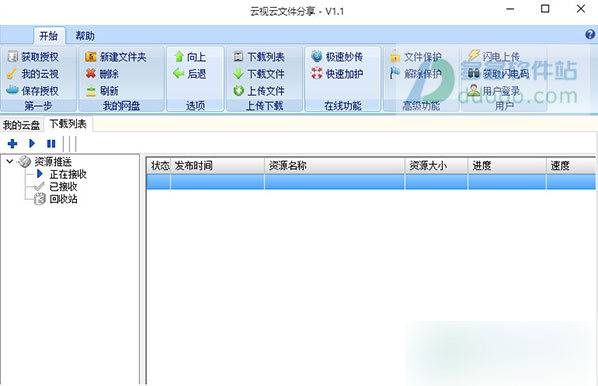598x386 pixels.
Task: Click 保存授权 in the ribbon
Action: point(33,91)
